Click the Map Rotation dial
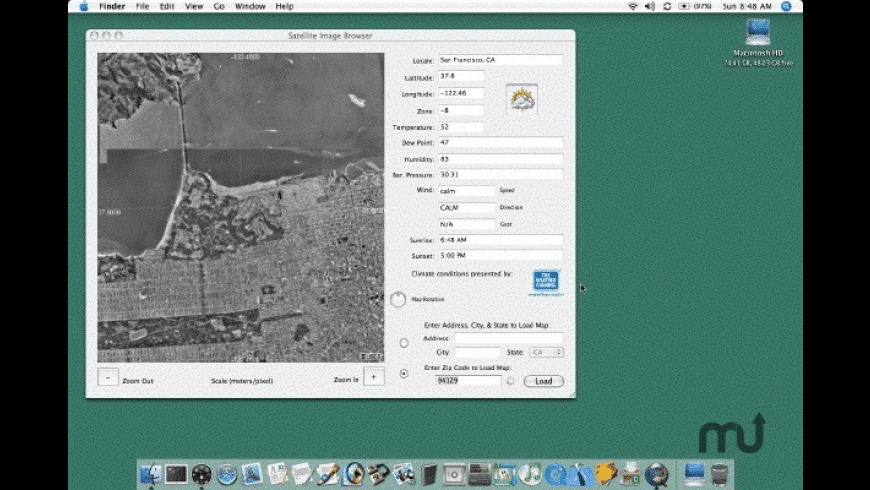Image resolution: width=870 pixels, height=490 pixels. pos(398,299)
